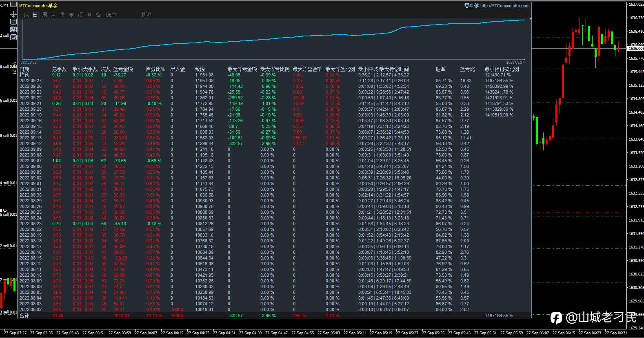Click the 总手数 column header

(60, 69)
